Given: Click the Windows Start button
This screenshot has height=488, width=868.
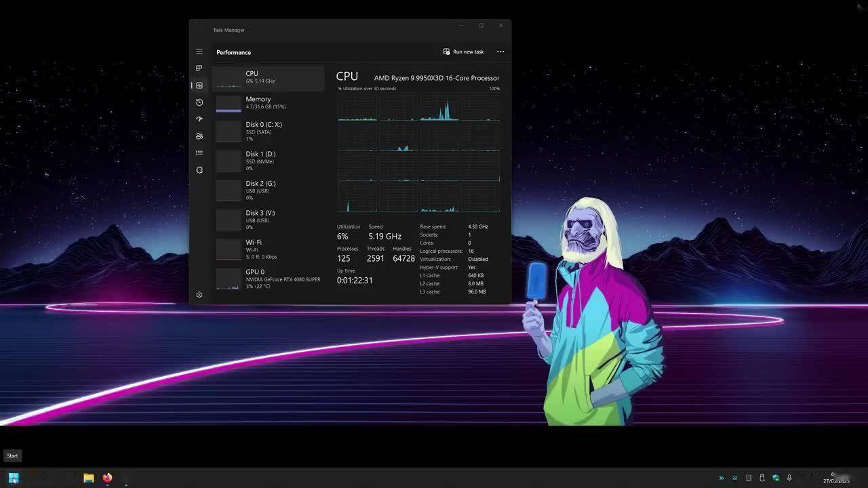Looking at the screenshot, I should (14, 478).
